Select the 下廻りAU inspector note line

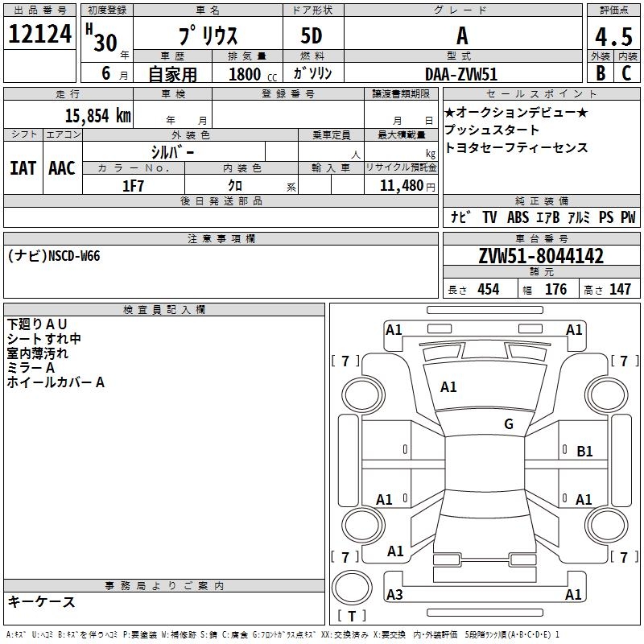37,324
